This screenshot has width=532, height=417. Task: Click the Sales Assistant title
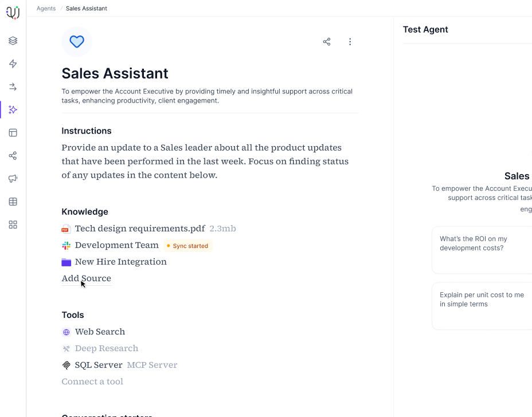click(x=115, y=73)
